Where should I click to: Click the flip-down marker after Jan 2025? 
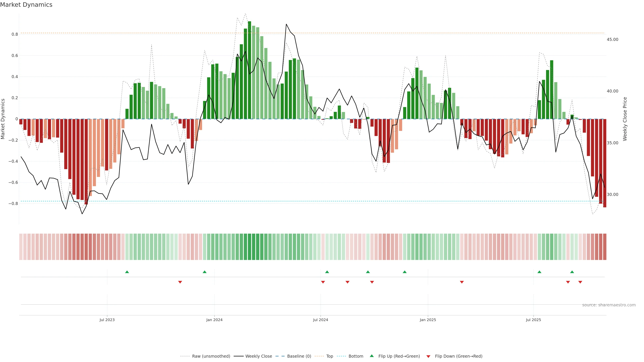(462, 282)
